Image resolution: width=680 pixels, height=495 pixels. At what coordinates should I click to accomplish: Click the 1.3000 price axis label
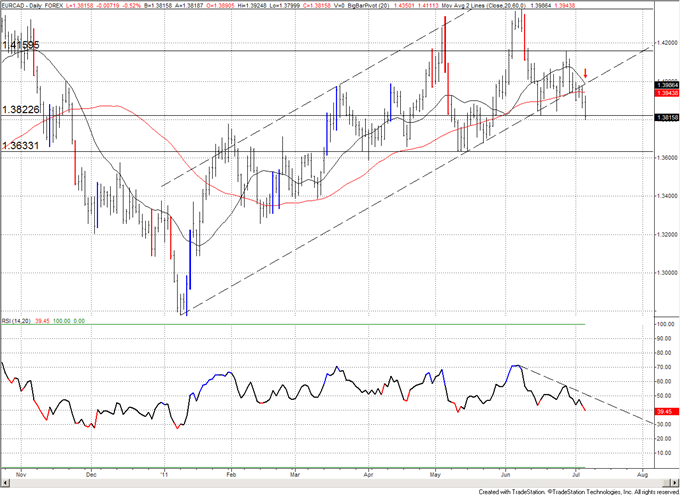click(x=664, y=272)
